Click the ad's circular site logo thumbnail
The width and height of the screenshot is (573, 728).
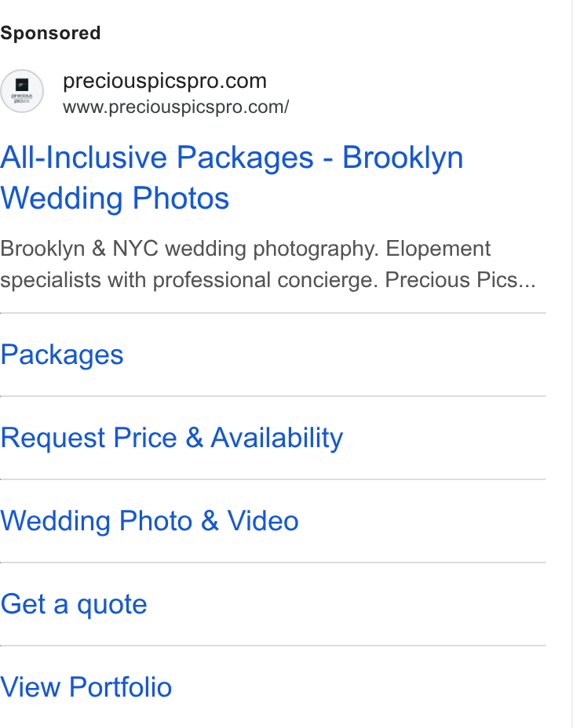pyautogui.click(x=22, y=91)
